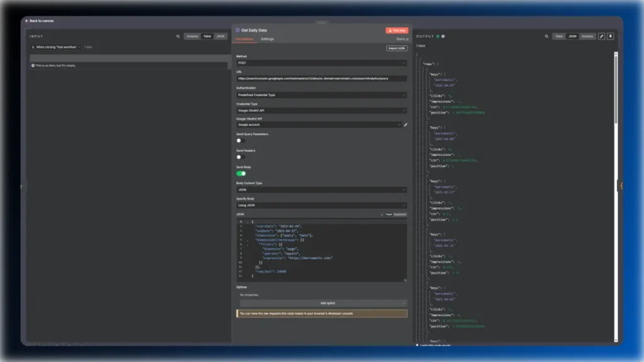
Task: Expand the JSON editor with corner icon
Action: coord(405,280)
